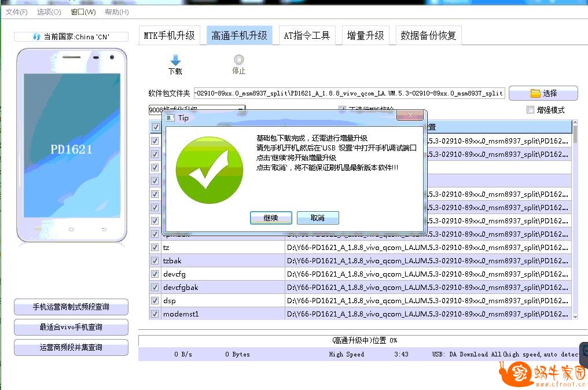This screenshot has width=588, height=390.
Task: Switch to the Qualcomm phone upgrade tab
Action: [239, 36]
